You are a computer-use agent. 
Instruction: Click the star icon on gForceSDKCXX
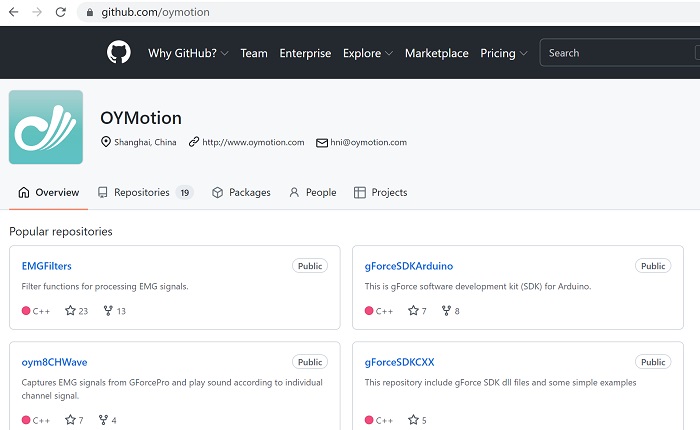tap(413, 420)
